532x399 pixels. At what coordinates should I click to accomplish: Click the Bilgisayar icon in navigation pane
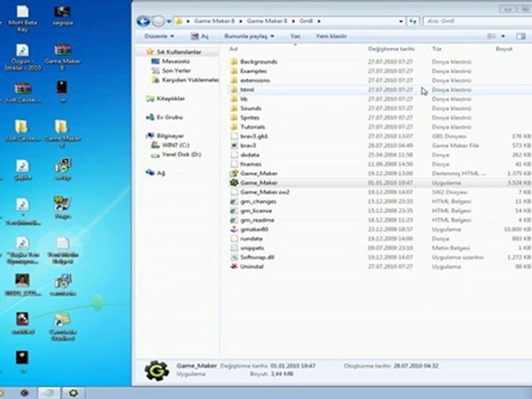[150, 136]
